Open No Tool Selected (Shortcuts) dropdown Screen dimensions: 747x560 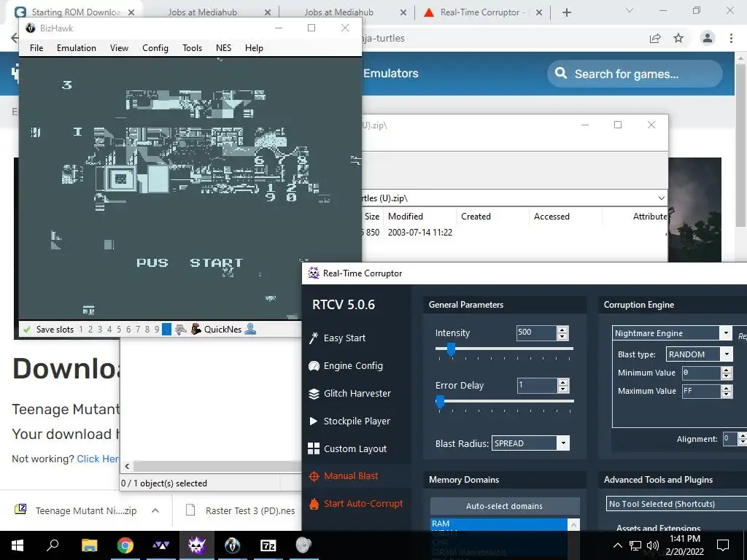(x=676, y=504)
